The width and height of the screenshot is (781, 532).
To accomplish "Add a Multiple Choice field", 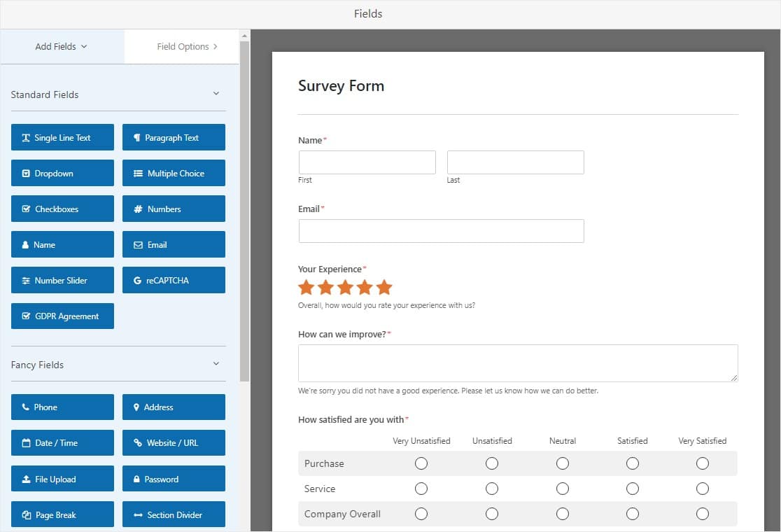I will pyautogui.click(x=174, y=173).
